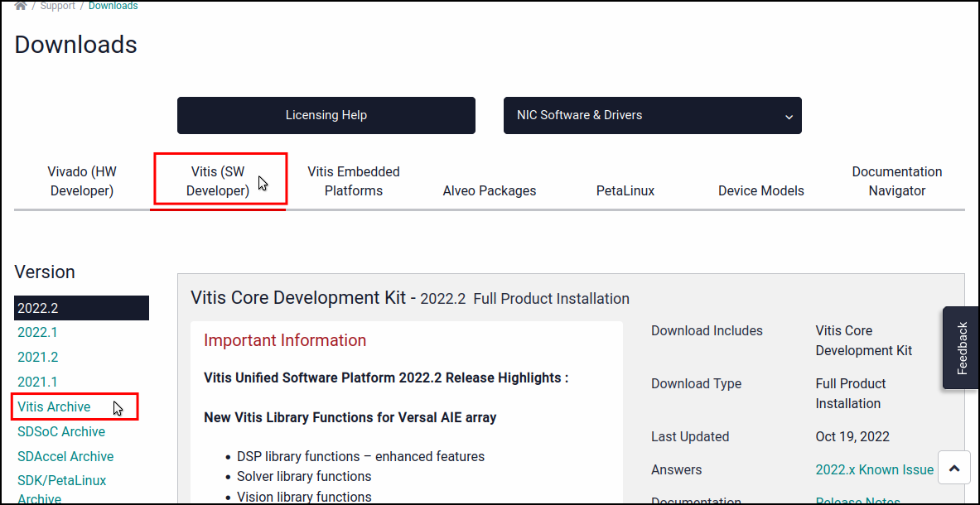Choose version 2022.1
The height and width of the screenshot is (505, 980).
point(37,332)
